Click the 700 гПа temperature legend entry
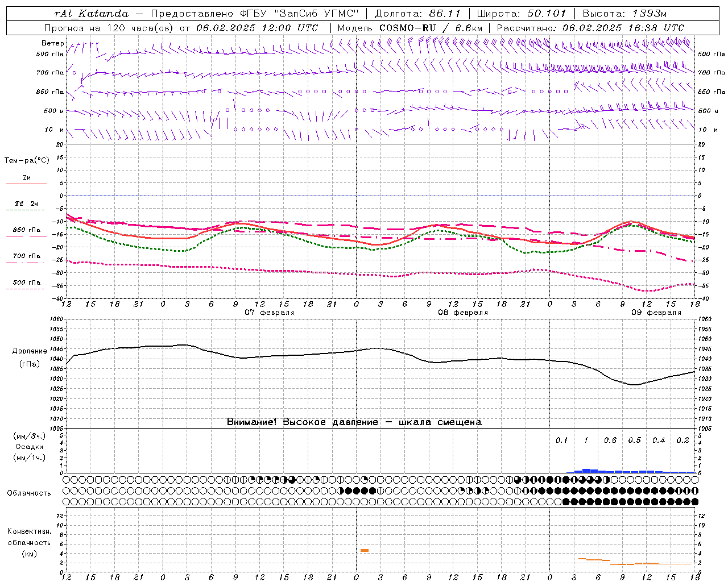Image resolution: width=728 pixels, height=582 pixels. coord(26,257)
